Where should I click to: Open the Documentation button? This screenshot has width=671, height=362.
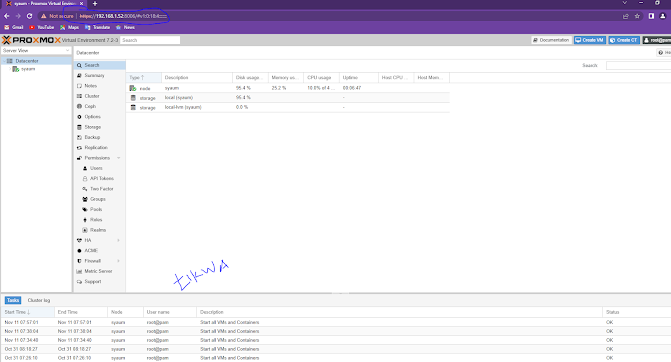tap(551, 40)
